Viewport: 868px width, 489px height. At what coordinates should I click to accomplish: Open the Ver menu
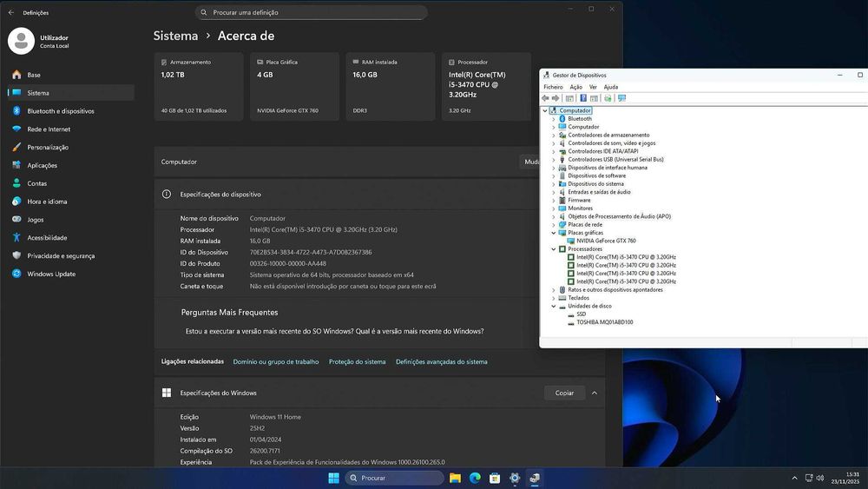tap(593, 87)
